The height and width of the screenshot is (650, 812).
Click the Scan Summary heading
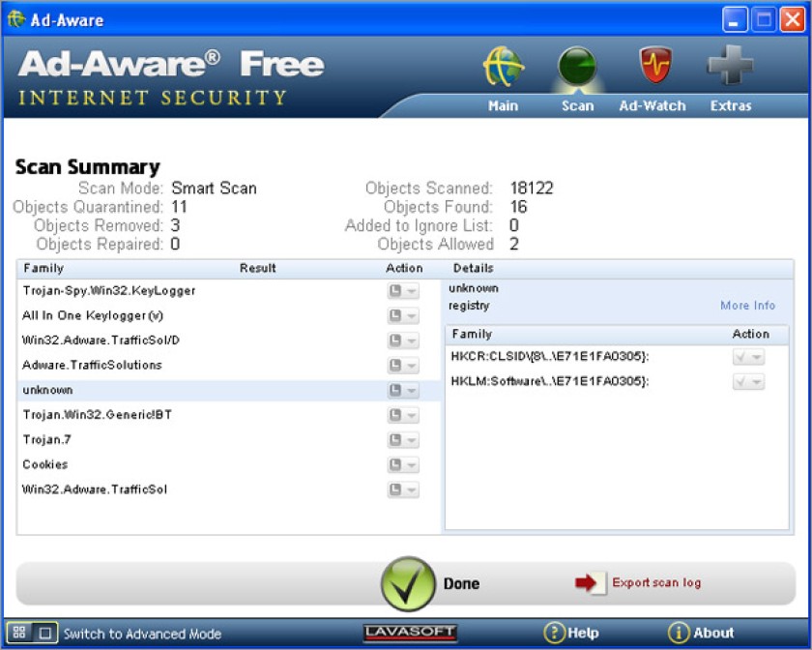[88, 167]
